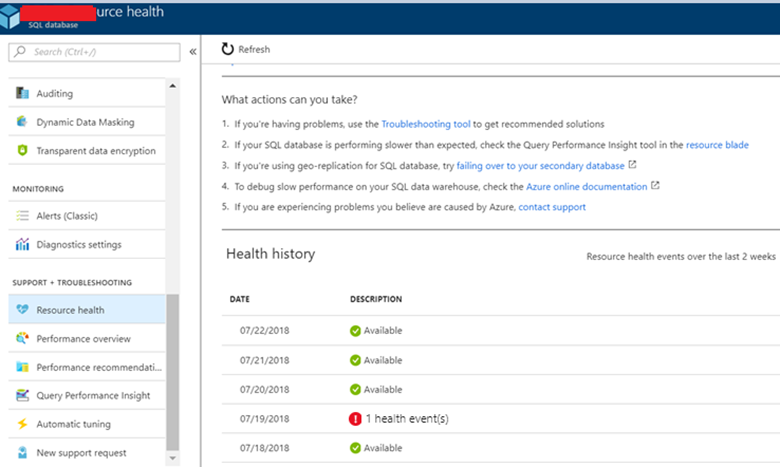780x467 pixels.
Task: Click the Query Performance Insight icon
Action: (x=22, y=395)
